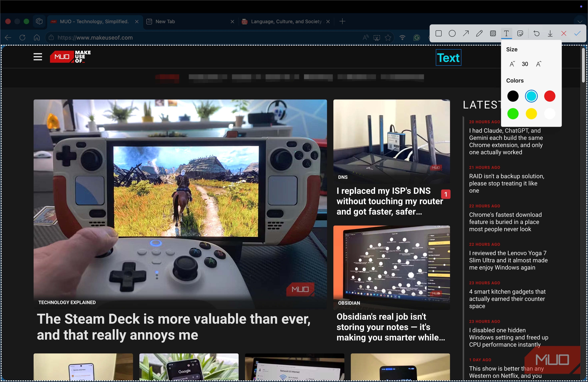
Task: Activate the Text annotation tool
Action: [506, 33]
